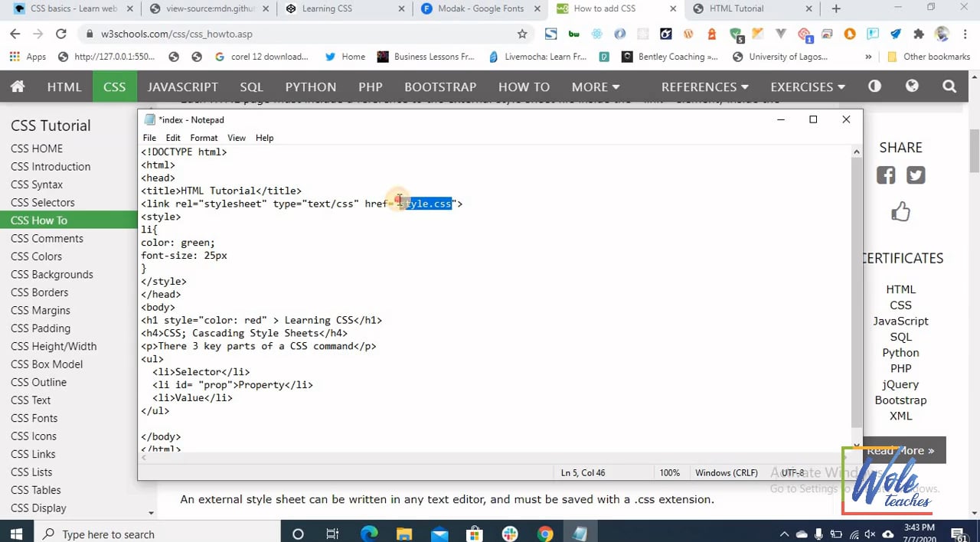Open PYTHON in w3schools top nav

310,87
